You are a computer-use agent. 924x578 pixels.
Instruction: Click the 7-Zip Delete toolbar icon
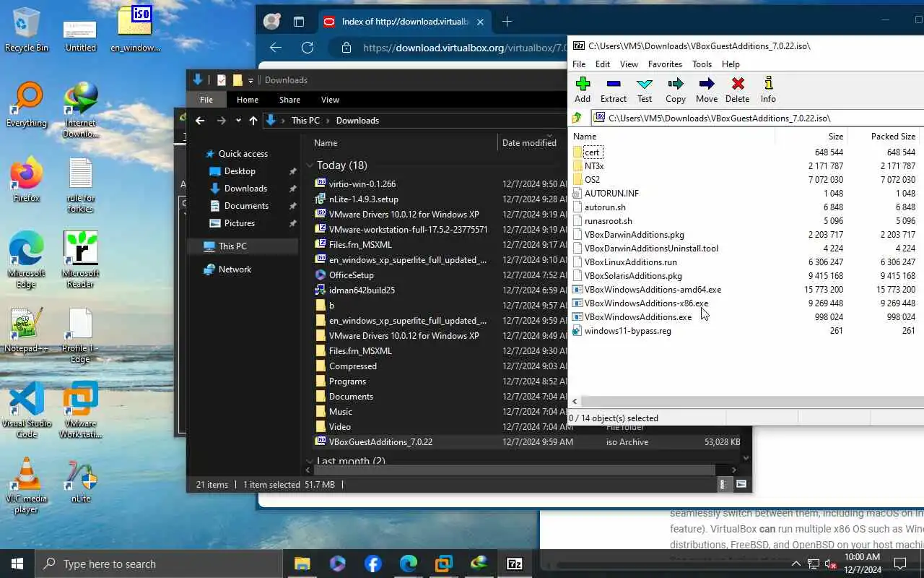tap(737, 84)
